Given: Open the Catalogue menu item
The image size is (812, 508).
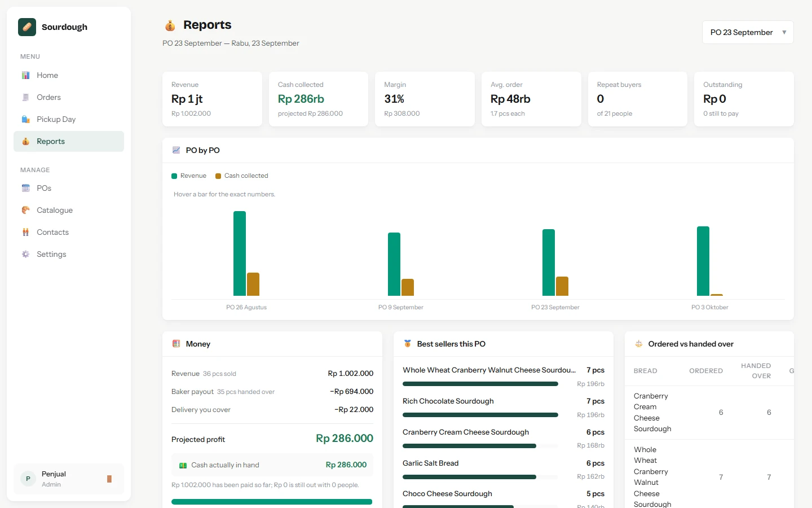Looking at the screenshot, I should coord(69,210).
